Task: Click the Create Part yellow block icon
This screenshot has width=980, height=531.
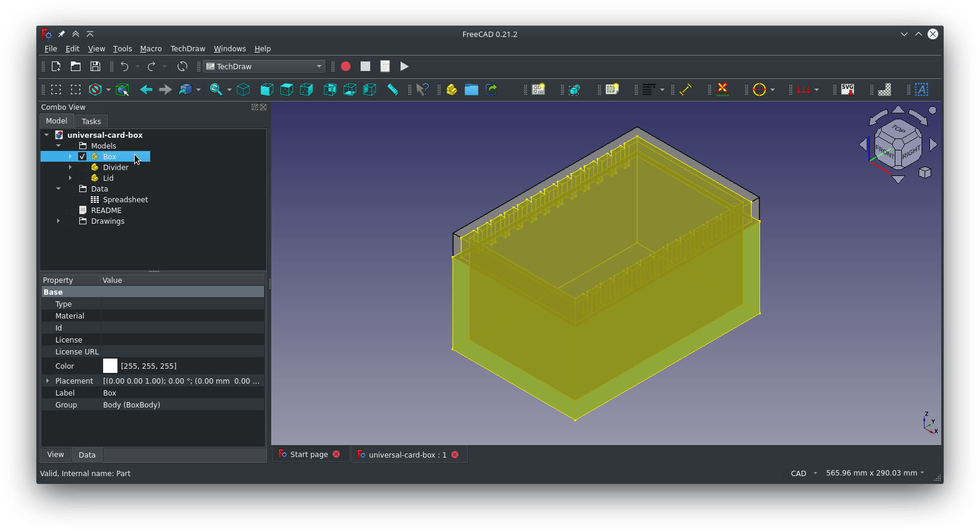Action: pyautogui.click(x=451, y=89)
